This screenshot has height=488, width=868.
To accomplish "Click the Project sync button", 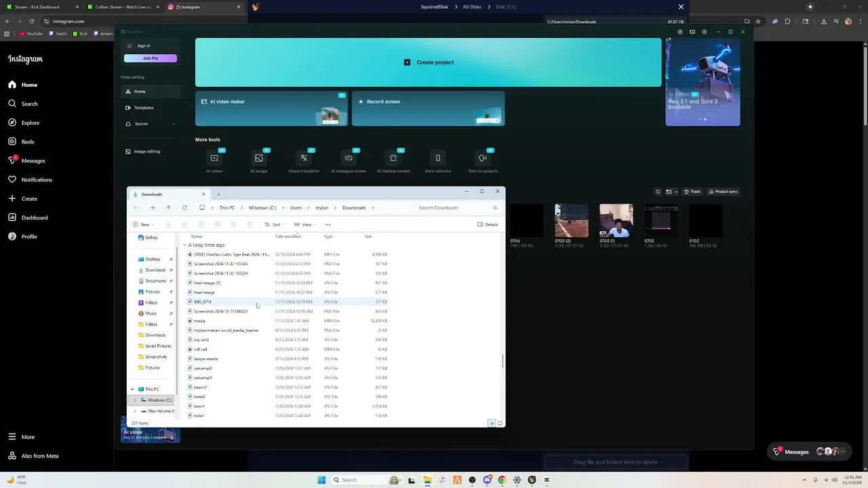I will [723, 192].
